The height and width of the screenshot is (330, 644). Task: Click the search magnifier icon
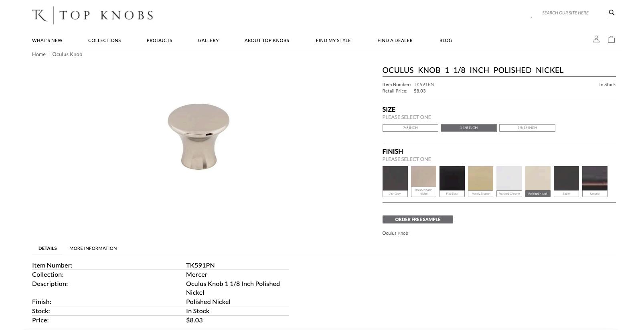click(612, 13)
